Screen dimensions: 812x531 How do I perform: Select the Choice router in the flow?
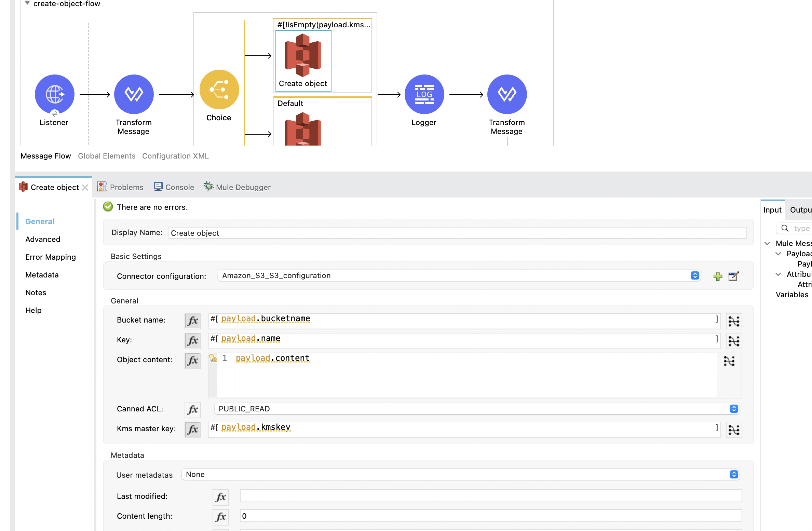[x=219, y=89]
